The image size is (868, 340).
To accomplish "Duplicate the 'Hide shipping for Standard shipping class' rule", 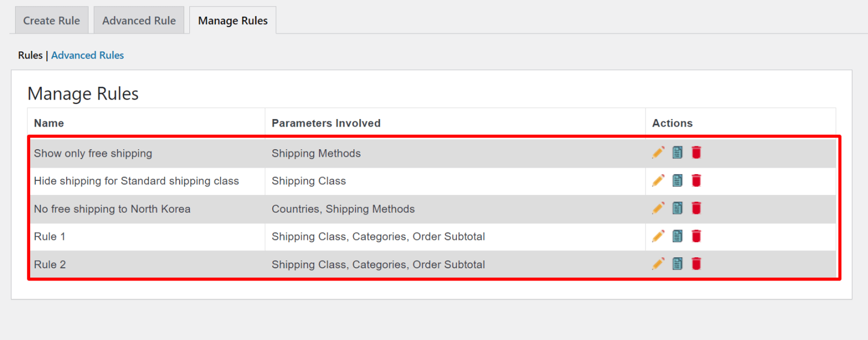I will [677, 180].
